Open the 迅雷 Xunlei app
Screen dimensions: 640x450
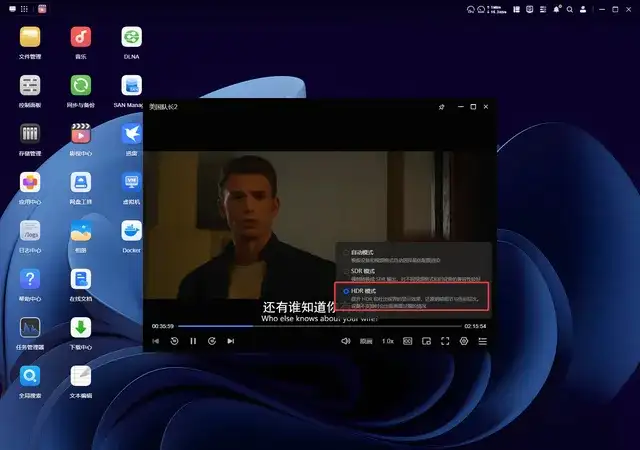pyautogui.click(x=131, y=134)
